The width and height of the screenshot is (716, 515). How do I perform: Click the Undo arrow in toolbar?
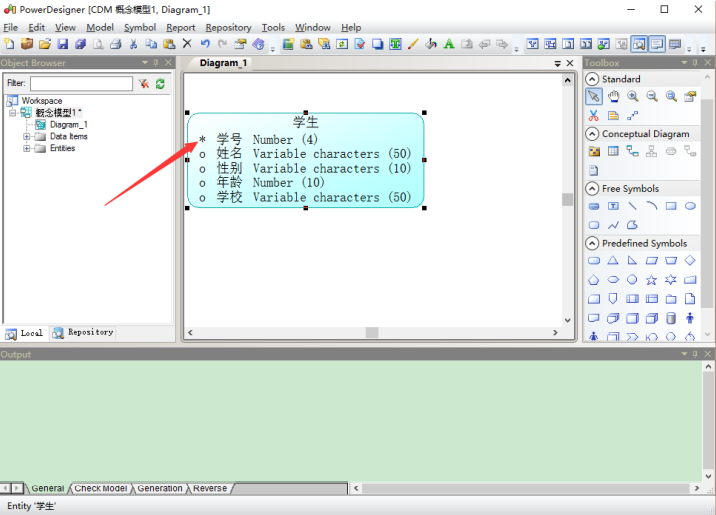click(x=205, y=45)
